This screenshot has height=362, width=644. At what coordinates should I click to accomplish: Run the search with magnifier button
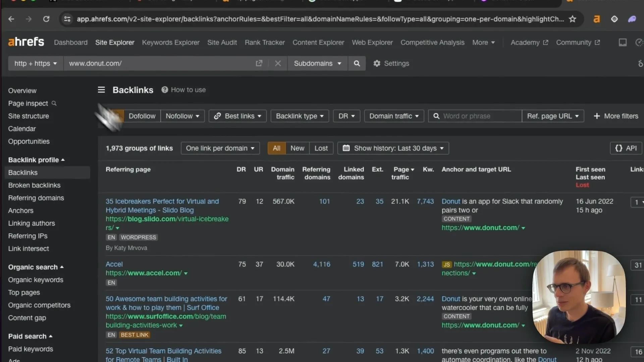pyautogui.click(x=357, y=63)
